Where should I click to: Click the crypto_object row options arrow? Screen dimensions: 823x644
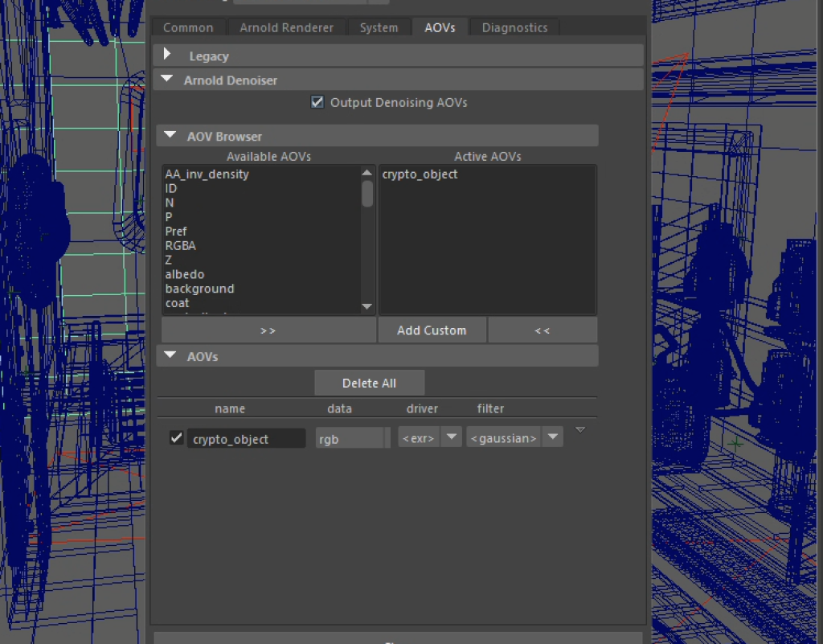point(580,431)
